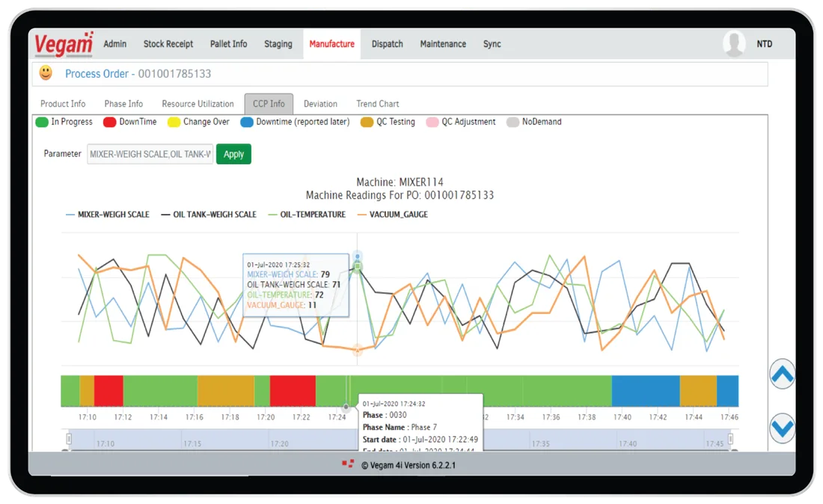Open the Staging menu
Screen dimensions: 823x504
278,44
